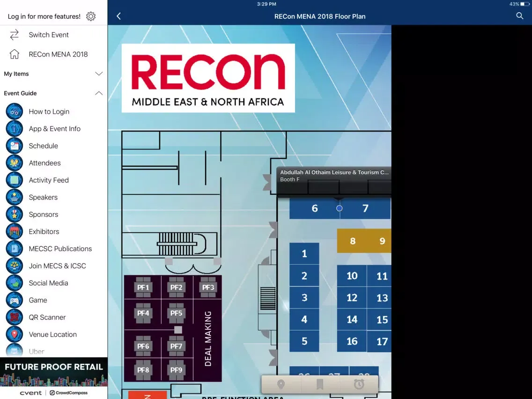This screenshot has width=532, height=399.
Task: Tap the map pin icon in floor plan toolbar
Action: pos(281,384)
